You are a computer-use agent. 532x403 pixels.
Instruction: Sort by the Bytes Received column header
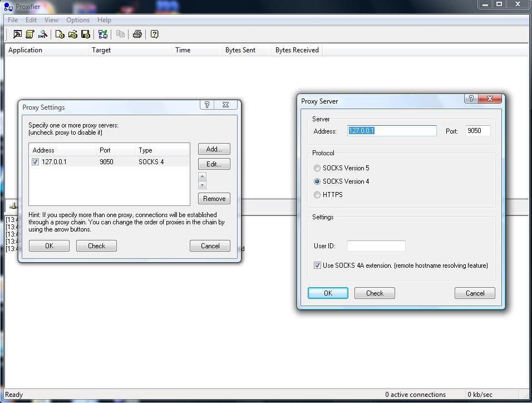click(297, 50)
